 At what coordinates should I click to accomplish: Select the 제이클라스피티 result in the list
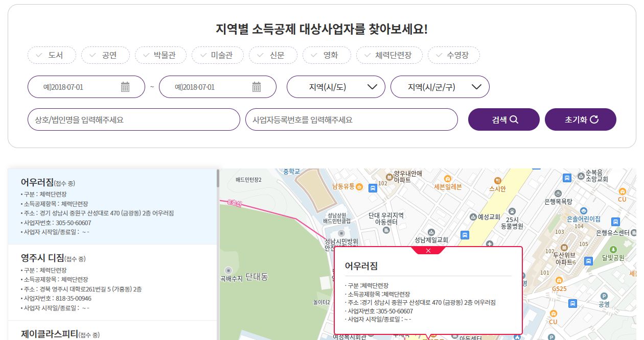coord(112,331)
